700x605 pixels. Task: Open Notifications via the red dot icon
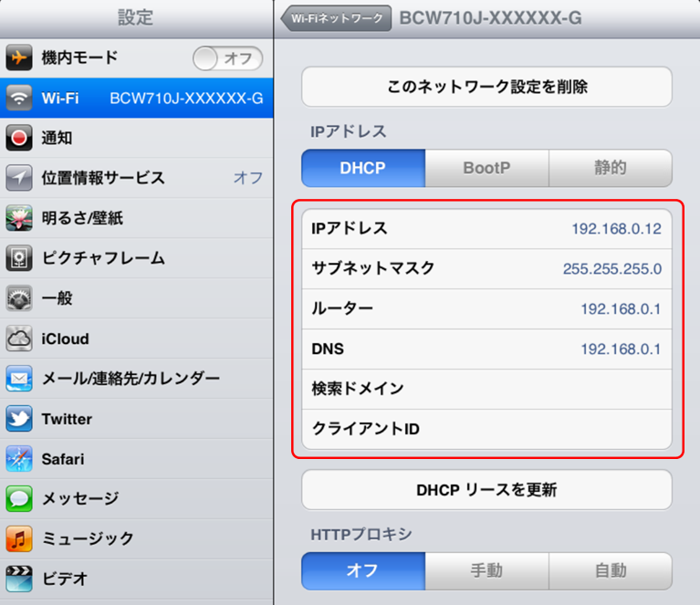[19, 138]
